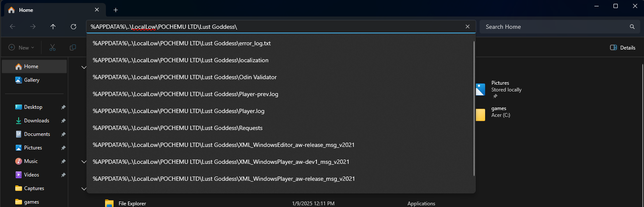The width and height of the screenshot is (644, 207).
Task: Open a new Explorer tab
Action: click(116, 10)
